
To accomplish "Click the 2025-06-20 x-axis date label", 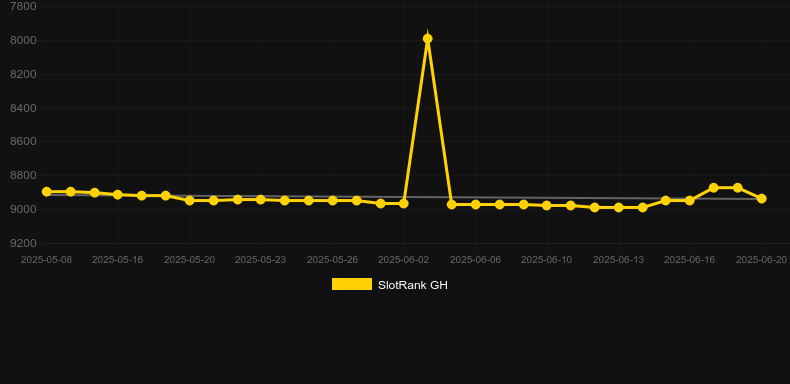I will (x=761, y=260).
